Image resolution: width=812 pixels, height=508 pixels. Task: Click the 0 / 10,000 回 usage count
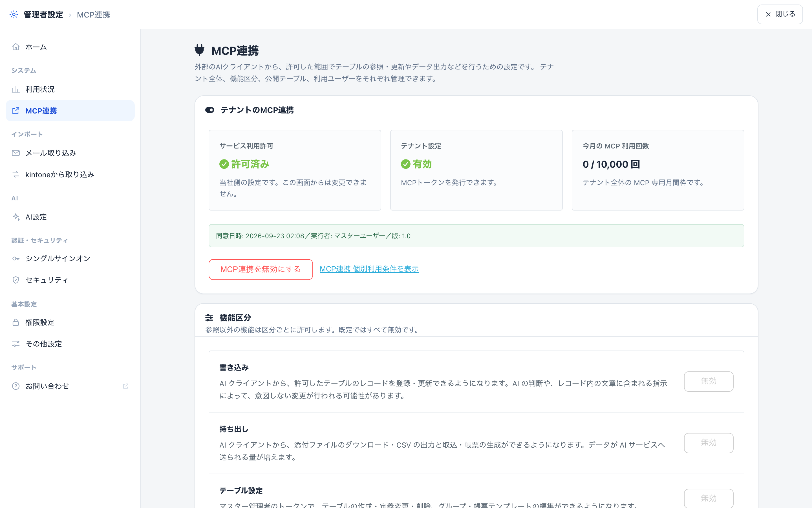click(x=611, y=164)
